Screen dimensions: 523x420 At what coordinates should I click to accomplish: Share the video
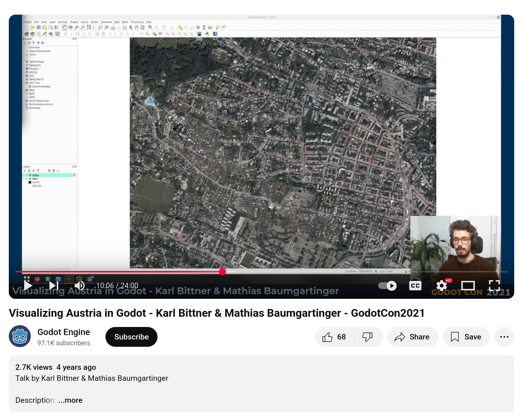[x=413, y=337]
